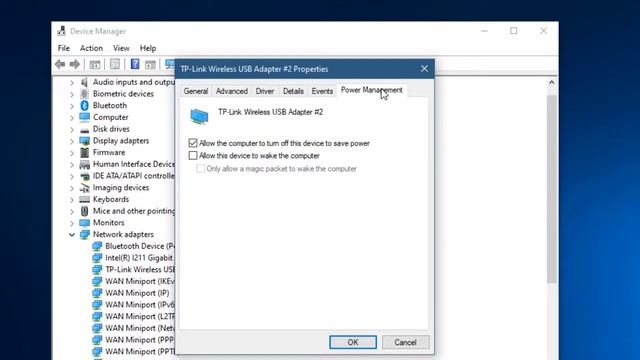This screenshot has width=640, height=360.
Task: Expand the Computer node
Action: tap(72, 118)
